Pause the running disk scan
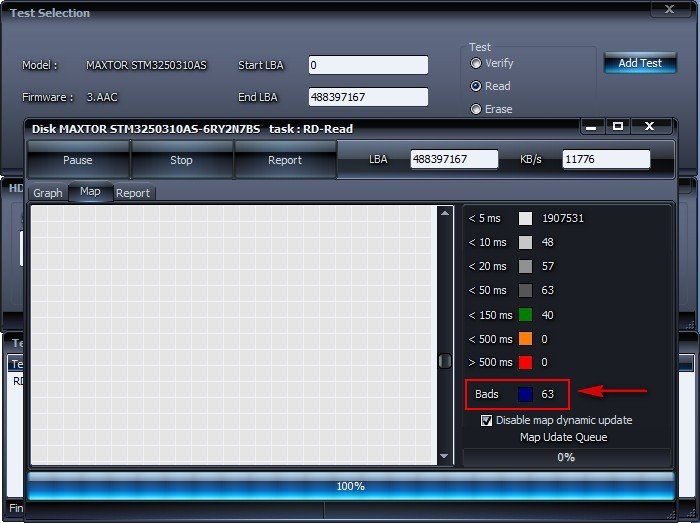 pos(78,160)
